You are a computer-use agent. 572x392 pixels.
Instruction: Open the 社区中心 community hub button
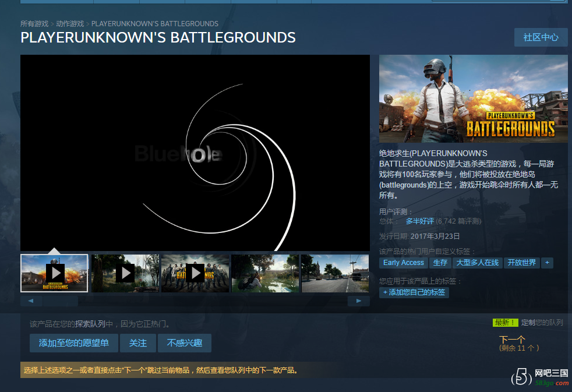tap(541, 37)
